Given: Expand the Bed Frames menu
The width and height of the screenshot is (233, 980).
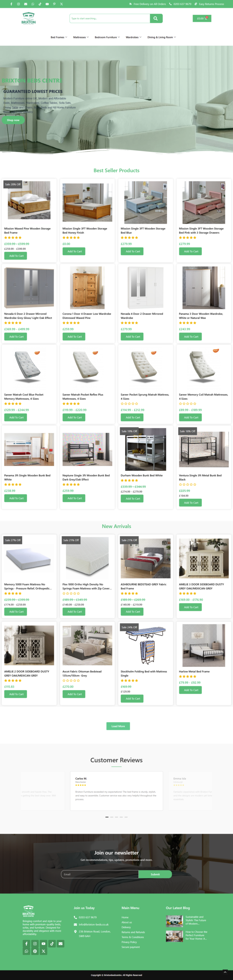Looking at the screenshot, I should (x=59, y=37).
